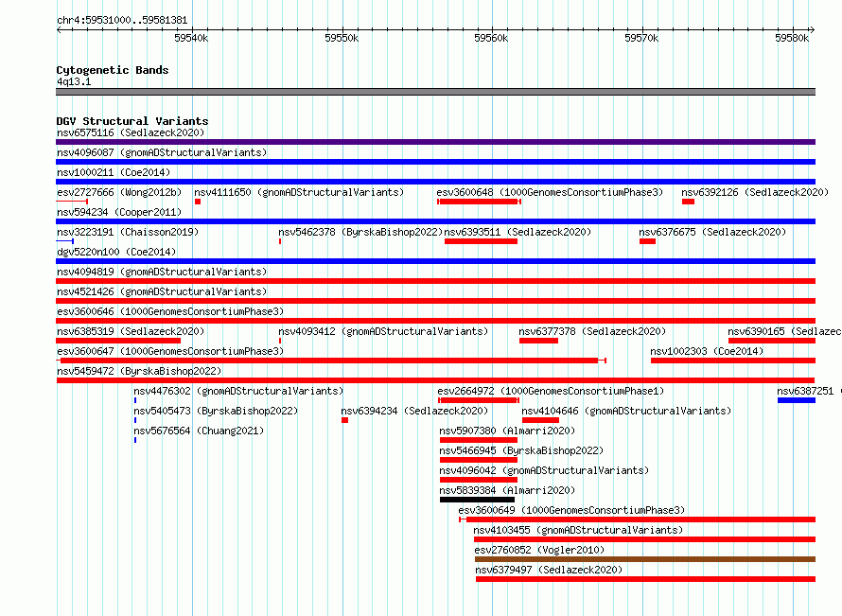The height and width of the screenshot is (616, 842).
Task: Click the red nsv6377378 variant bar
Action: tap(538, 341)
